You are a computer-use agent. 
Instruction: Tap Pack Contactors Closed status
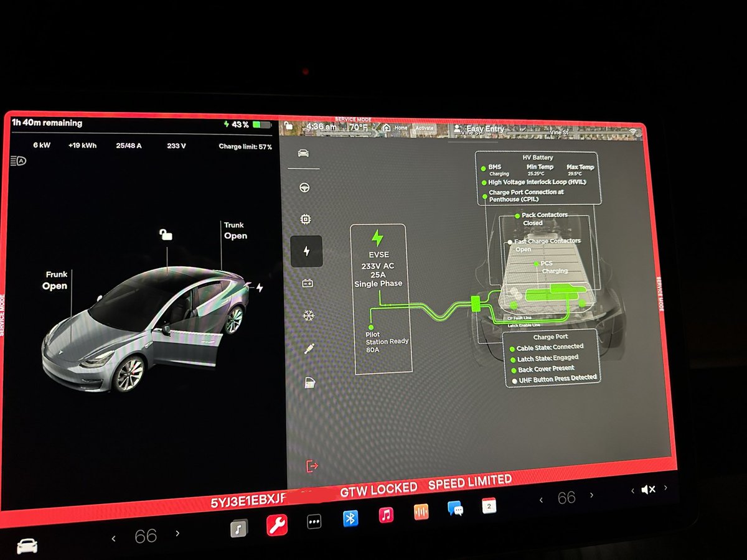point(541,218)
